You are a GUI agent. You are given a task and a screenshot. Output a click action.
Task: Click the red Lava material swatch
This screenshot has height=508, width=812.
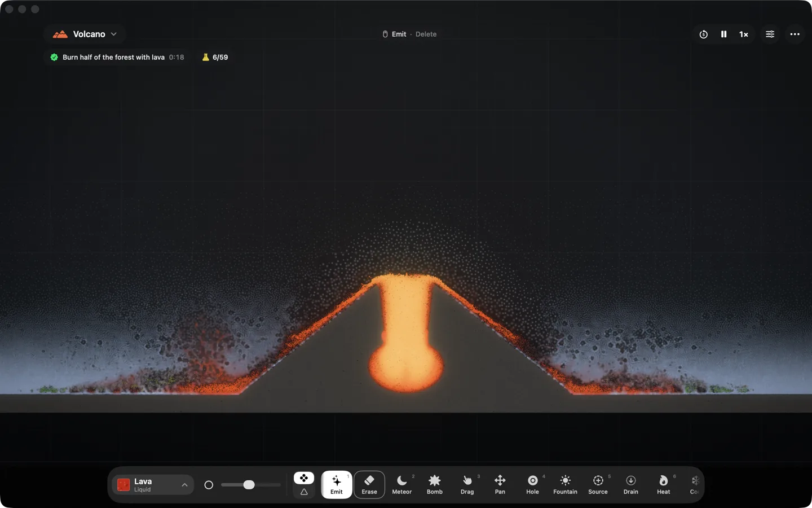click(x=123, y=485)
